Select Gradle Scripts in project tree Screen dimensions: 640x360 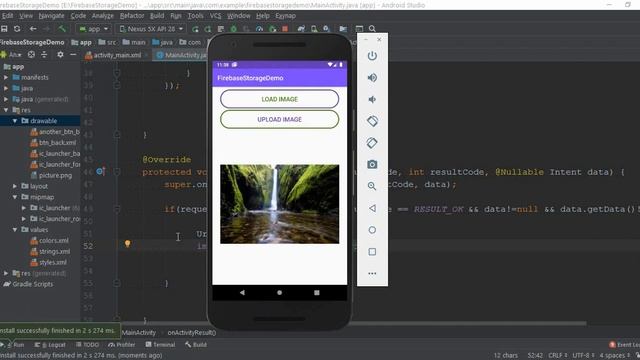pos(28,284)
